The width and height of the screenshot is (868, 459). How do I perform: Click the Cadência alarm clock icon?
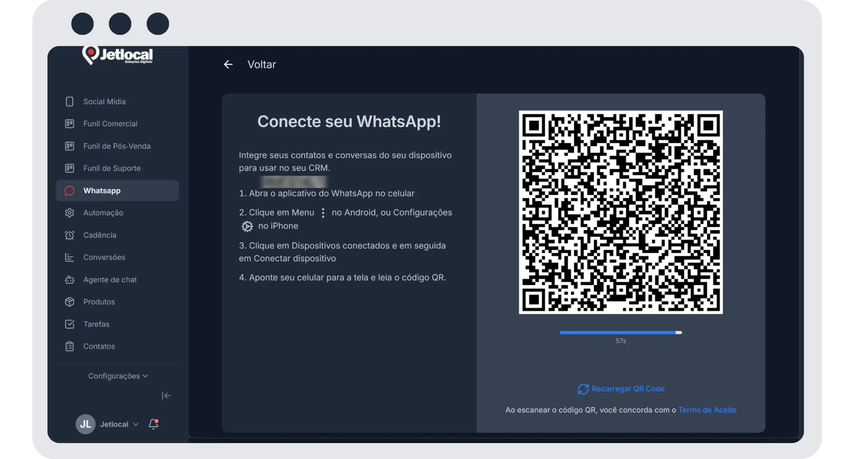point(70,235)
